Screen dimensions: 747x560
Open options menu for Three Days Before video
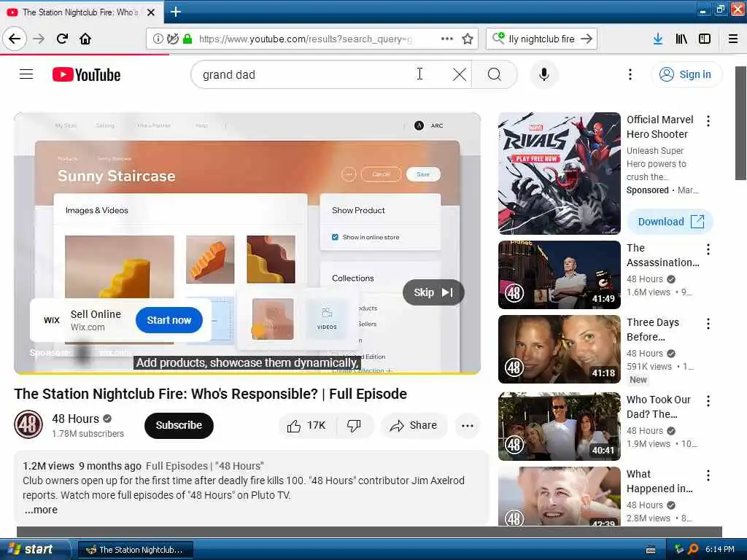[x=708, y=324]
